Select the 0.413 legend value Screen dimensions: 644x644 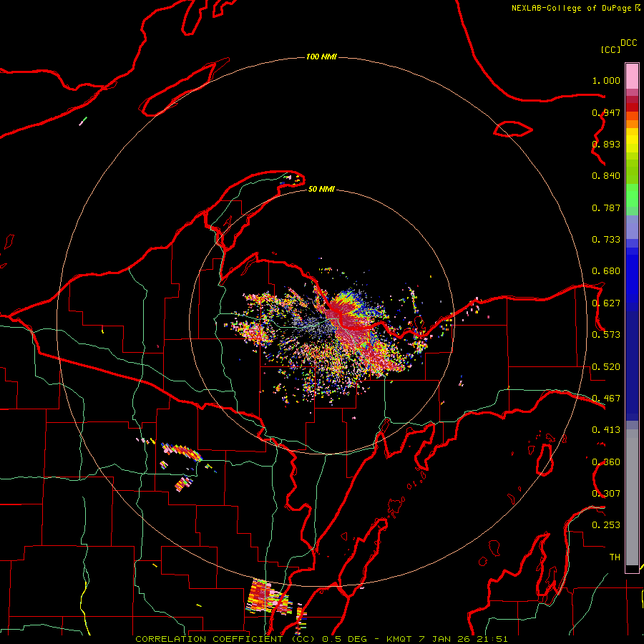point(606,430)
